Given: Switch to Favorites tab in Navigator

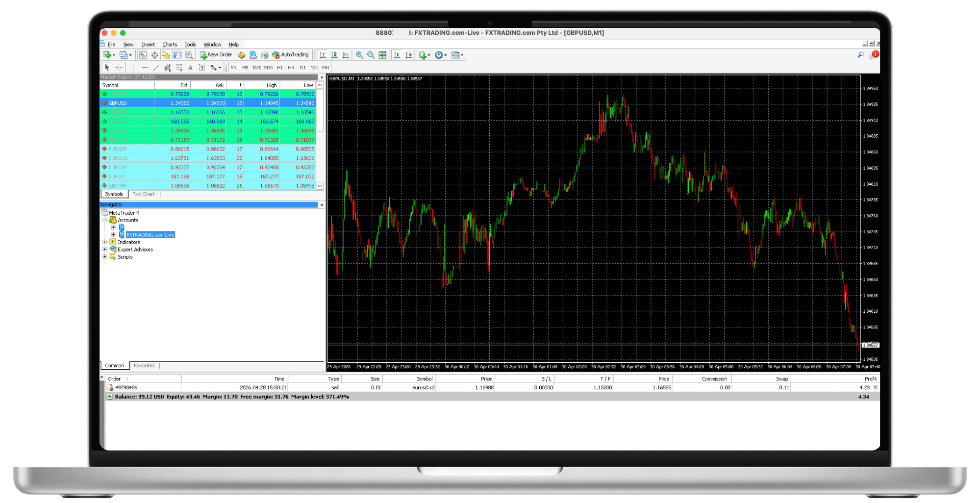Looking at the screenshot, I should click(144, 366).
